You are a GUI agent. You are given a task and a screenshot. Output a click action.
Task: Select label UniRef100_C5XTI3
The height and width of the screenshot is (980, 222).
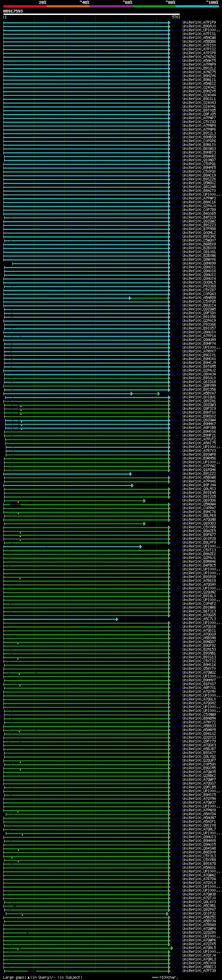[199, 550]
